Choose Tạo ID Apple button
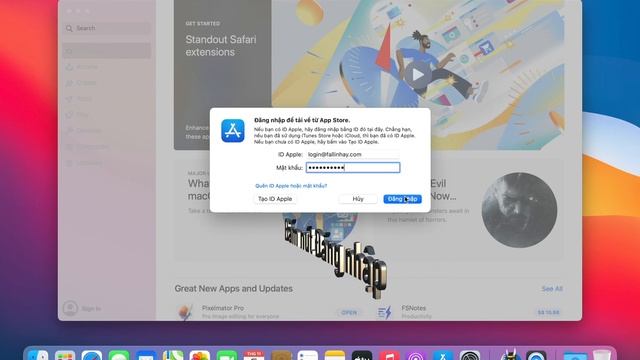Viewport: 640px width, 360px height. tap(275, 199)
